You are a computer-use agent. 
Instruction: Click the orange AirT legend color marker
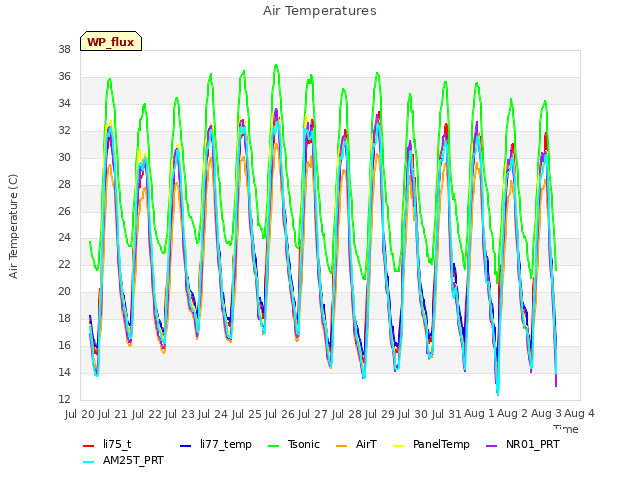click(341, 446)
